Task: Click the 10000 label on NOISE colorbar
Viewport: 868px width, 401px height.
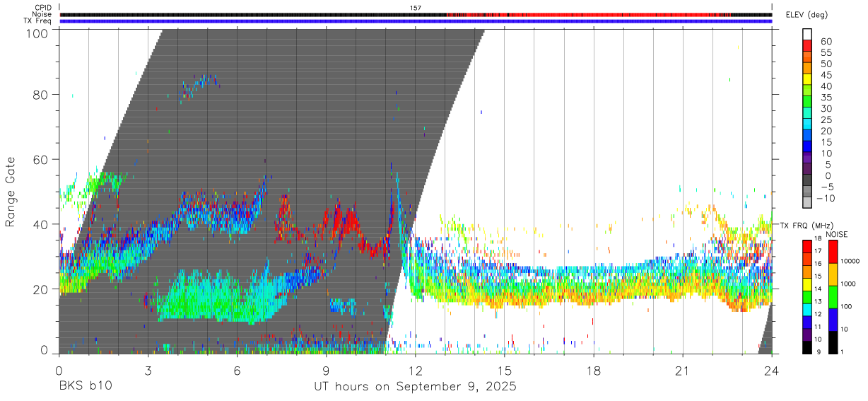Action: coord(851,261)
